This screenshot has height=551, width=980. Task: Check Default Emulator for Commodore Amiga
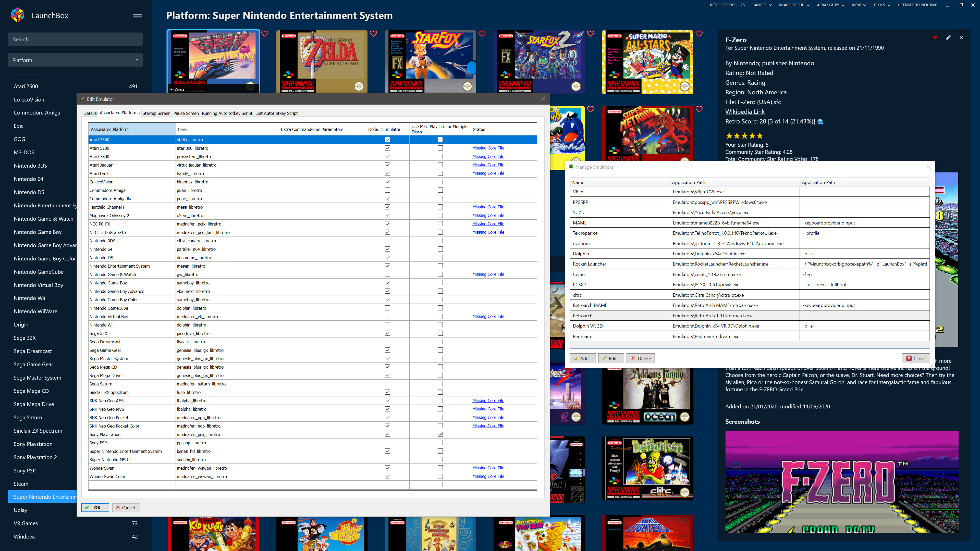click(x=387, y=190)
